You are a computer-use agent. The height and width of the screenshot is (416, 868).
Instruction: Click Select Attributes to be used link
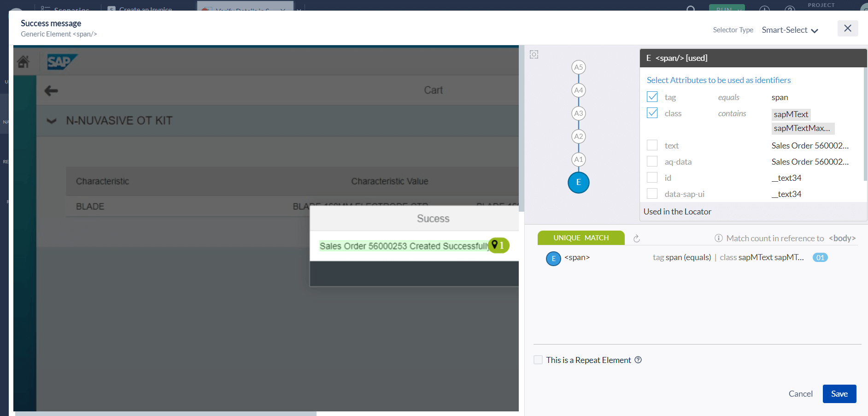[719, 80]
